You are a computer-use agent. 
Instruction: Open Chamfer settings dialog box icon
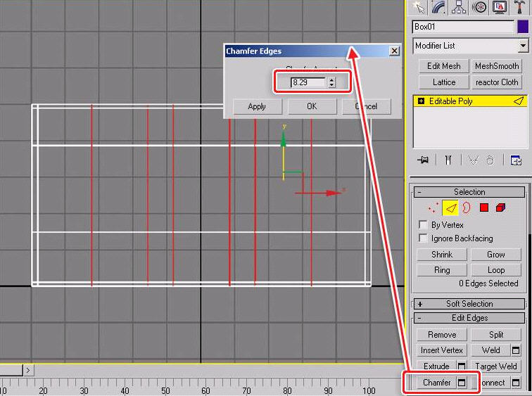(462, 383)
